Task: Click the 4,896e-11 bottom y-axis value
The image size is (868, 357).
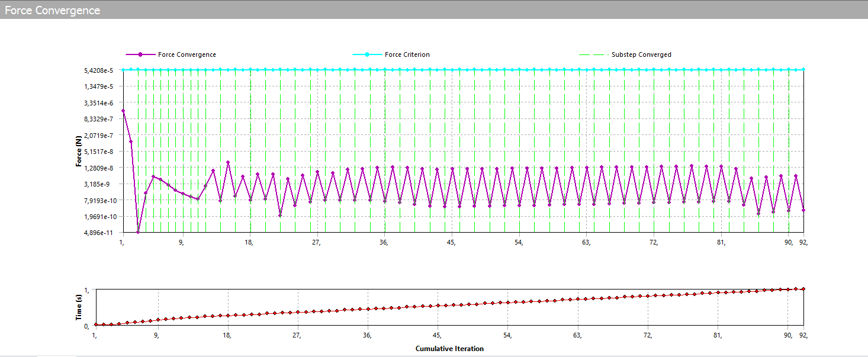Action: (99, 233)
